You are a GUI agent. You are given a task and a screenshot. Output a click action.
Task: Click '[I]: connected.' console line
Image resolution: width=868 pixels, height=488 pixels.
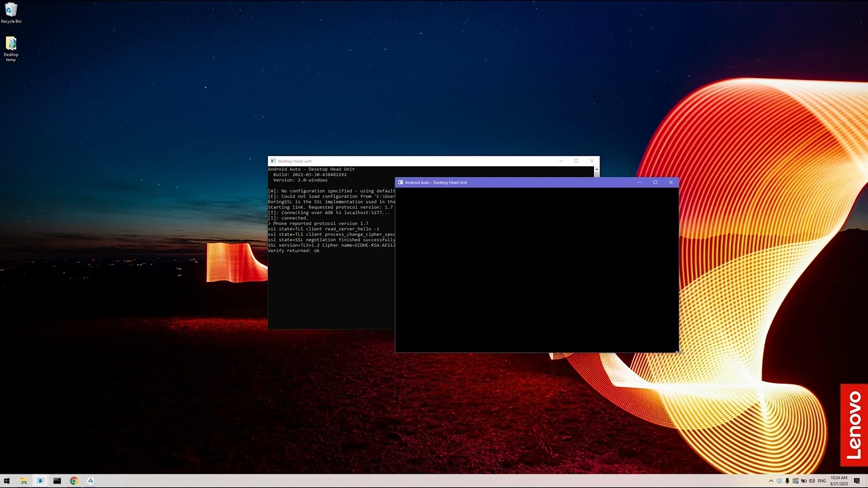pos(288,218)
